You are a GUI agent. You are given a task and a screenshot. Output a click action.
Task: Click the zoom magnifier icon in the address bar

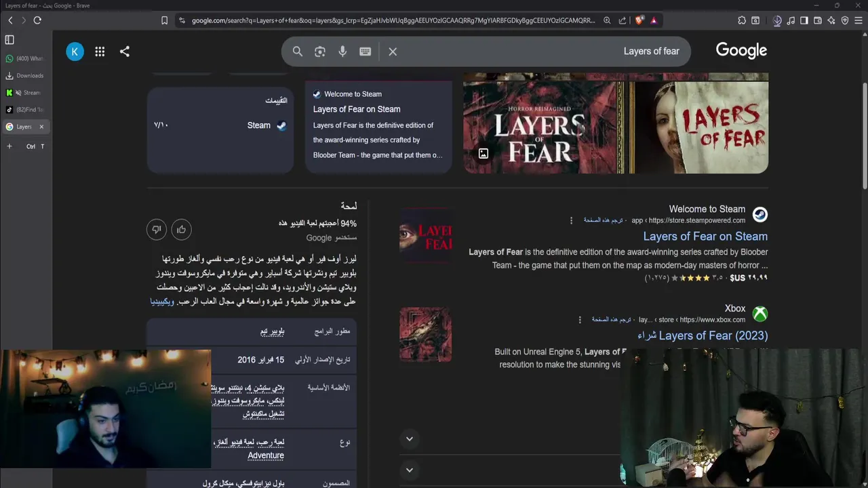(607, 20)
